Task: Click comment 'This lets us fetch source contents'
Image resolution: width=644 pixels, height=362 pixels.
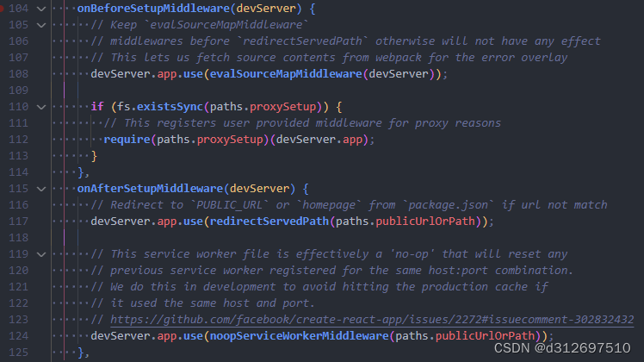Action: (x=329, y=58)
